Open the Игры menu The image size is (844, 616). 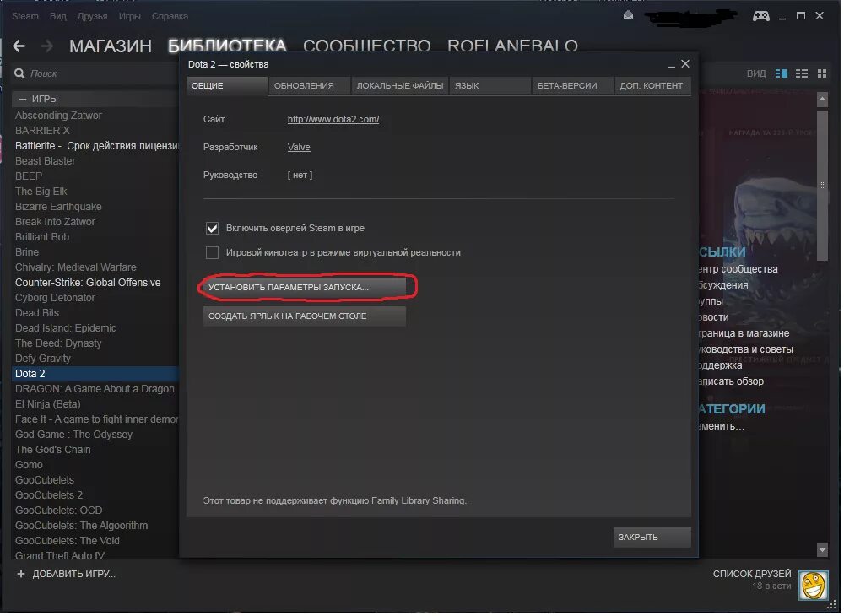pyautogui.click(x=130, y=16)
